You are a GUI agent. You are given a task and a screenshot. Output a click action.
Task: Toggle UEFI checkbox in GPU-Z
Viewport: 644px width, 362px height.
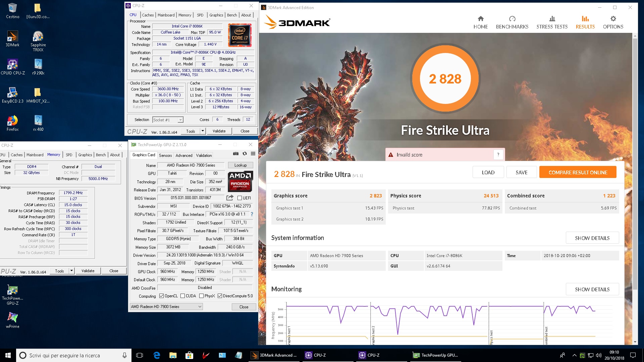coord(239,198)
